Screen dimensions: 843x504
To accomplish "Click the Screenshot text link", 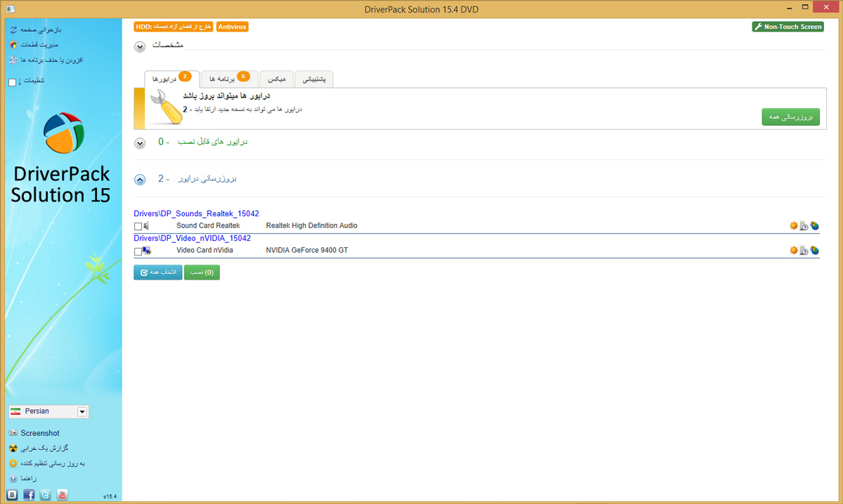I will (40, 433).
